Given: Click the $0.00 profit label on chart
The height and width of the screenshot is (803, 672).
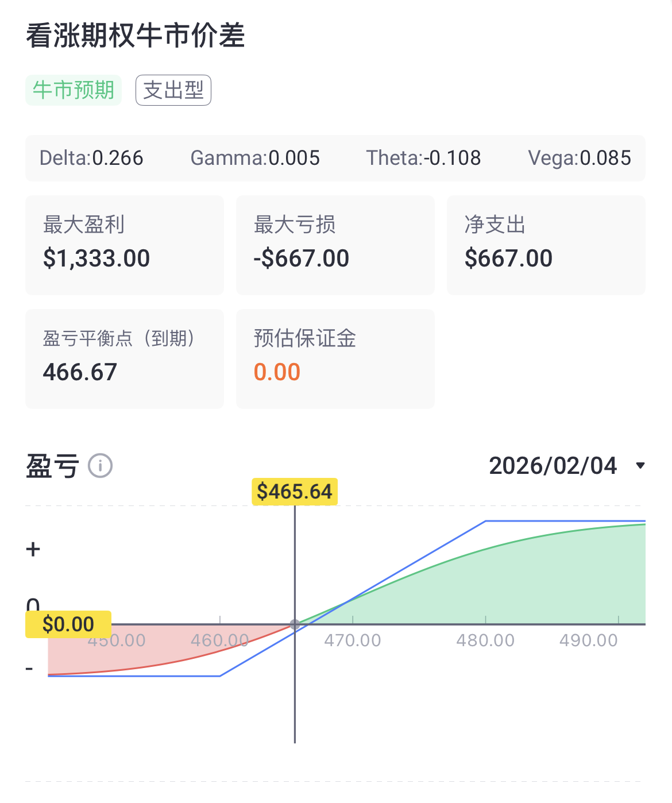Looking at the screenshot, I should point(68,624).
